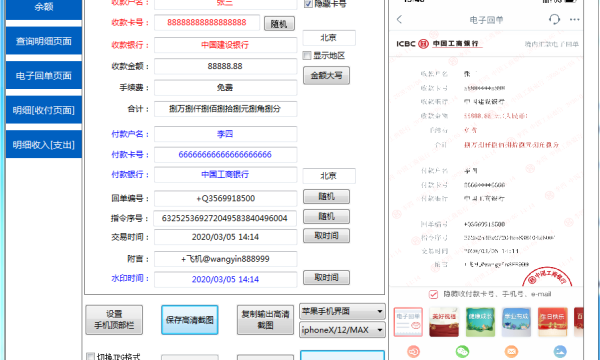Click the 电子回单 title in phone preview
Viewport: 600px width, 360px height.
coord(486,20)
